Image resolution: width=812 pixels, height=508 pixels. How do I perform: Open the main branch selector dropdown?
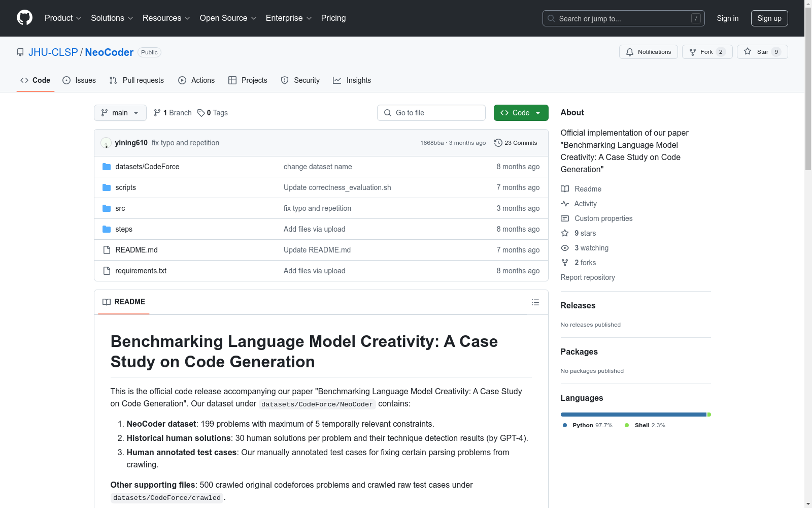pyautogui.click(x=120, y=113)
